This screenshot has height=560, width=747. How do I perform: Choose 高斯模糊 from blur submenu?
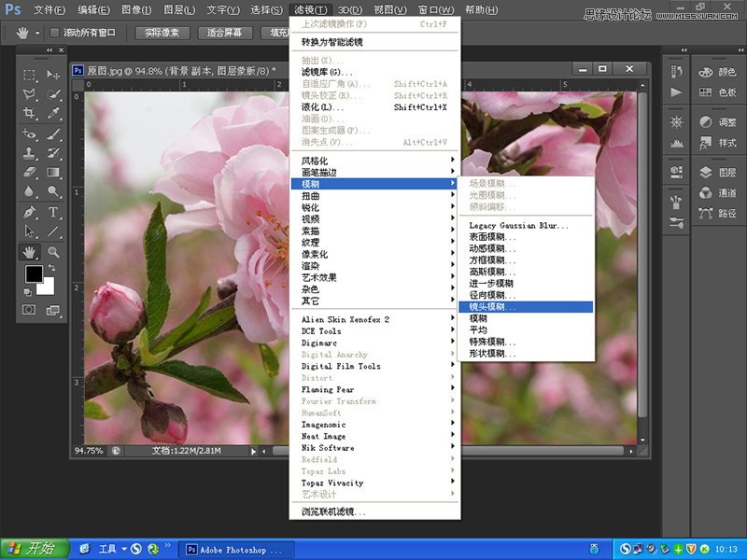coord(526,272)
